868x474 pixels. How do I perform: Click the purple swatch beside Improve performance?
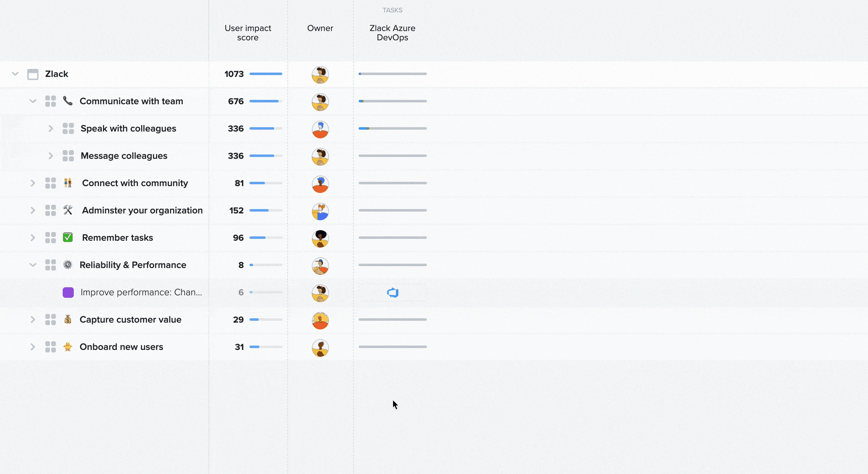coord(68,293)
